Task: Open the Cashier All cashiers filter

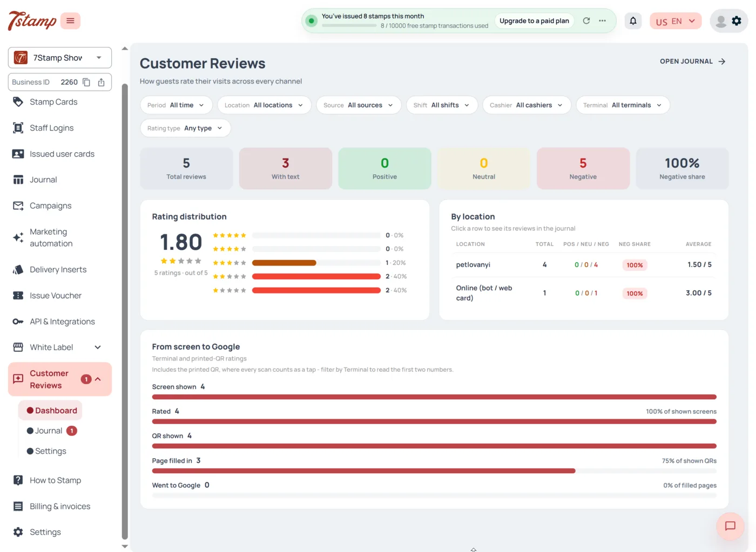Action: point(526,105)
